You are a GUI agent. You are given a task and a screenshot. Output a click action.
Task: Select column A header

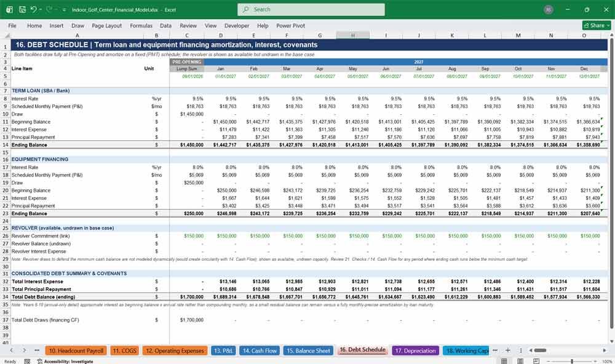click(x=77, y=35)
